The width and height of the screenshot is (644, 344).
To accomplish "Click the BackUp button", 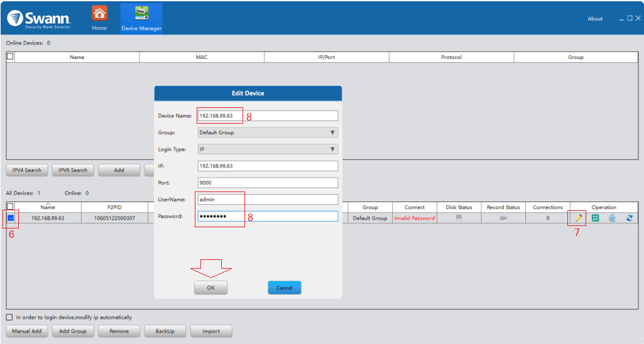I will (x=165, y=331).
